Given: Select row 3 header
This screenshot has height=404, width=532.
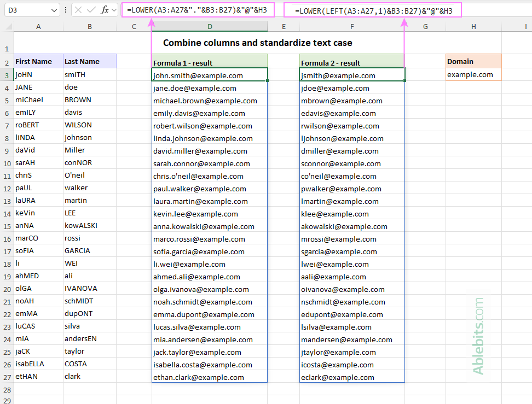Looking at the screenshot, I should 8,75.
